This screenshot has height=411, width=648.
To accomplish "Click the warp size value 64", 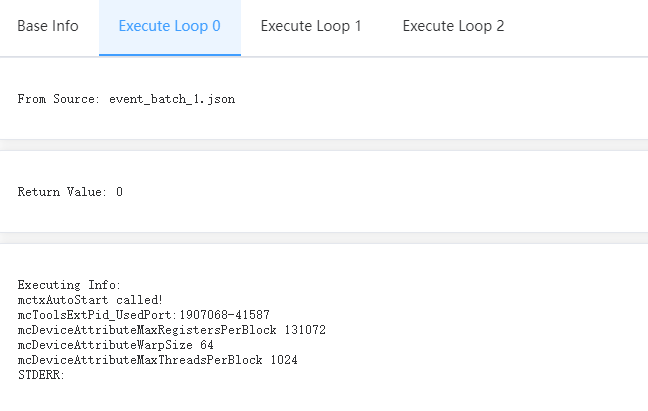I will coord(207,345).
